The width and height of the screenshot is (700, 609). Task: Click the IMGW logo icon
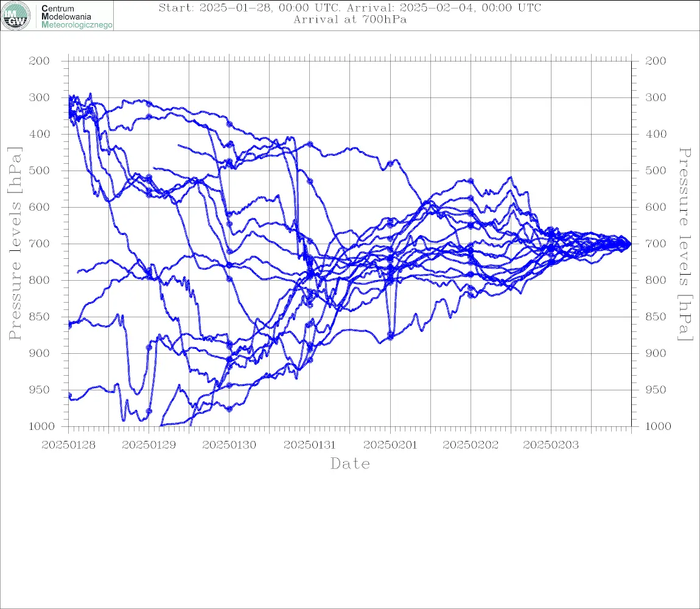pos(16,16)
